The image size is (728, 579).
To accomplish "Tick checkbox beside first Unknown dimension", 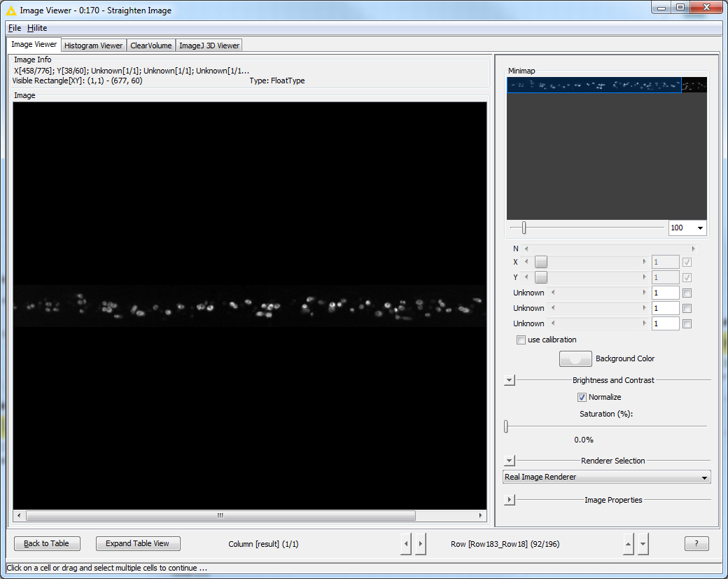I will (687, 293).
